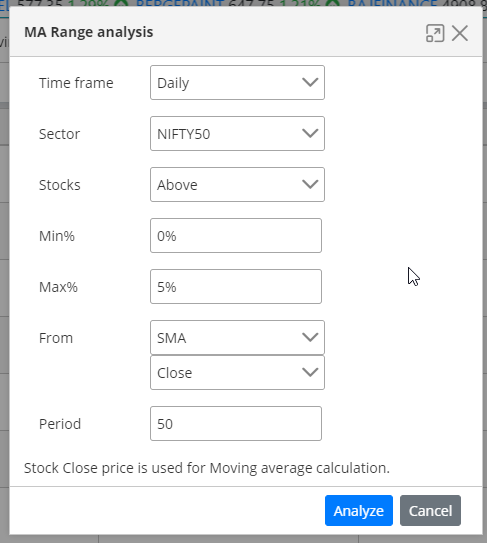Click the MA Range analysis title text

click(x=89, y=32)
